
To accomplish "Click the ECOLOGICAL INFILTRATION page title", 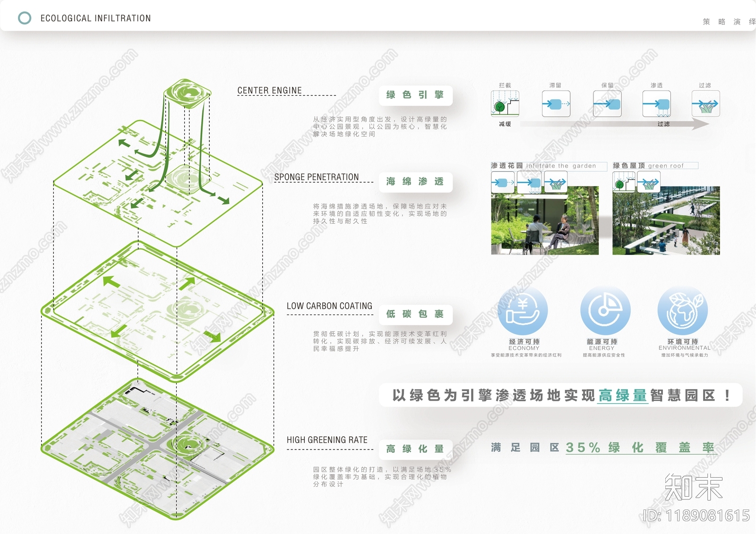I will 95,18.
